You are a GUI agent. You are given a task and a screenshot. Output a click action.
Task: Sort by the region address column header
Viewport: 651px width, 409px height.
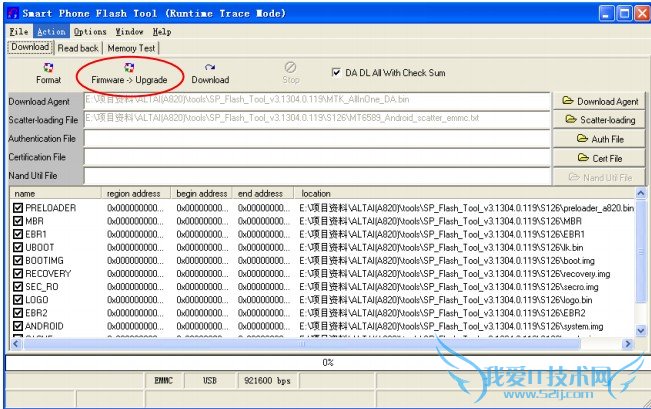[137, 193]
